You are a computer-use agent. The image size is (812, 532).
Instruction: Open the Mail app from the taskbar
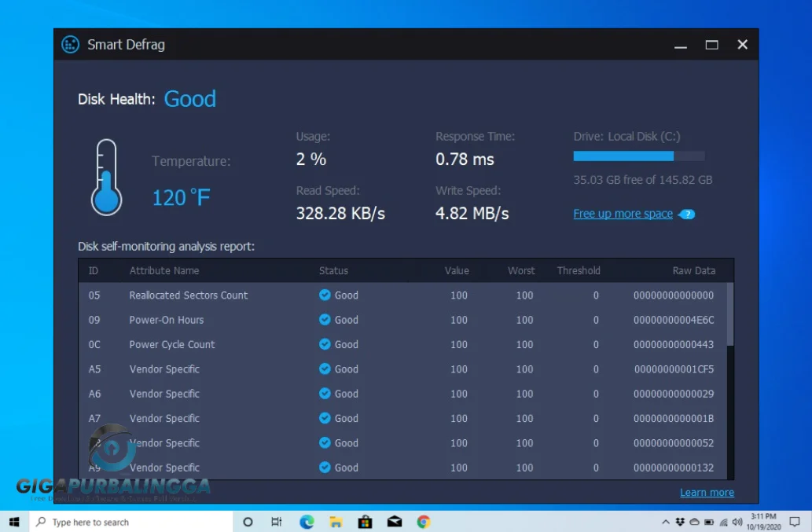[x=394, y=522]
